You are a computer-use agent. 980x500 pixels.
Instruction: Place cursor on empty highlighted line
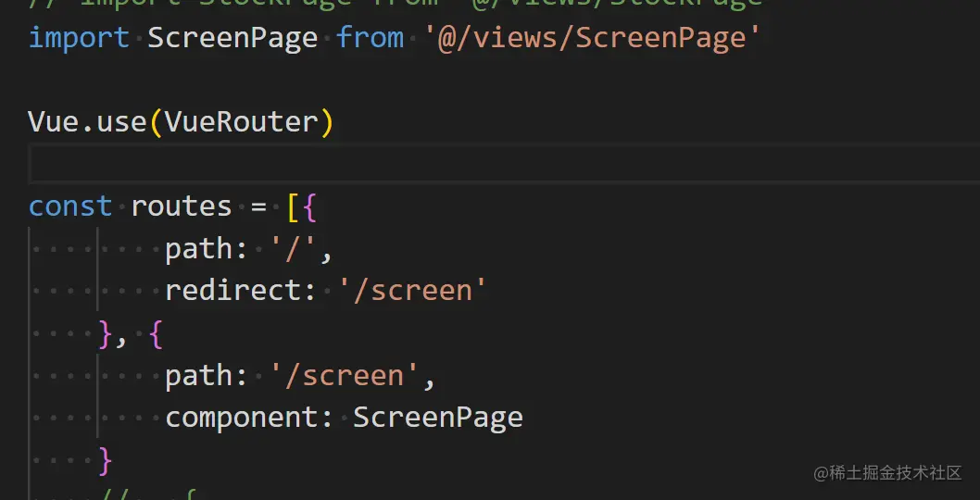(x=504, y=164)
